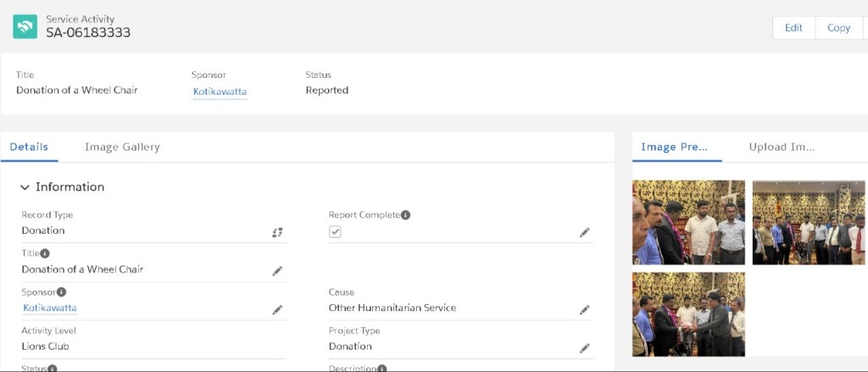Open info tooltip beside Report Complete
Image resolution: width=868 pixels, height=372 pixels.
click(406, 214)
